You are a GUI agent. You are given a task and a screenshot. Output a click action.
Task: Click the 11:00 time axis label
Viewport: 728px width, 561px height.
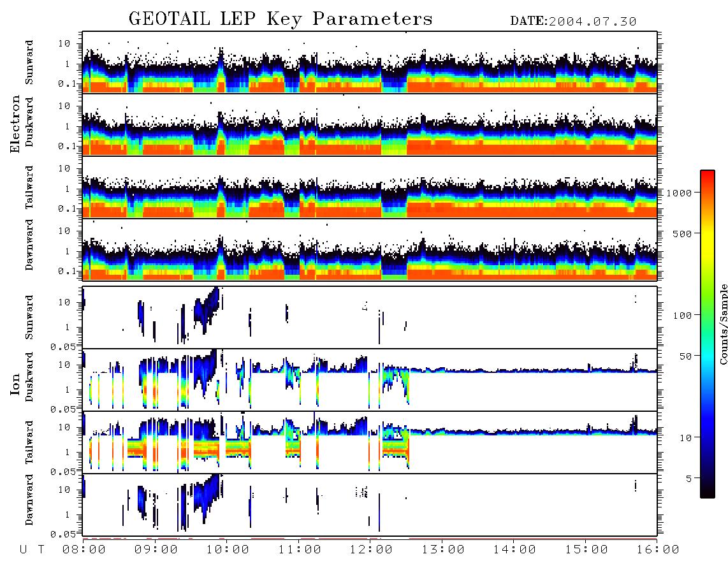[300, 550]
